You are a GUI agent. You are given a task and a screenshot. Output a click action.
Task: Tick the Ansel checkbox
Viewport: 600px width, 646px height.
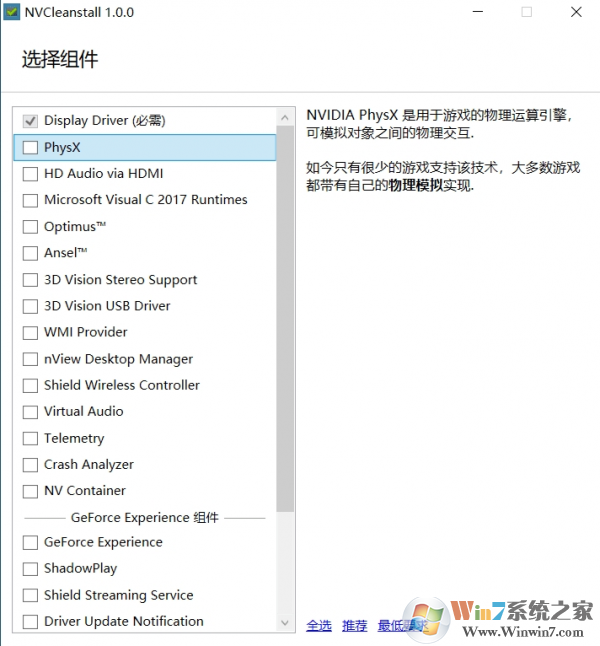(x=30, y=253)
